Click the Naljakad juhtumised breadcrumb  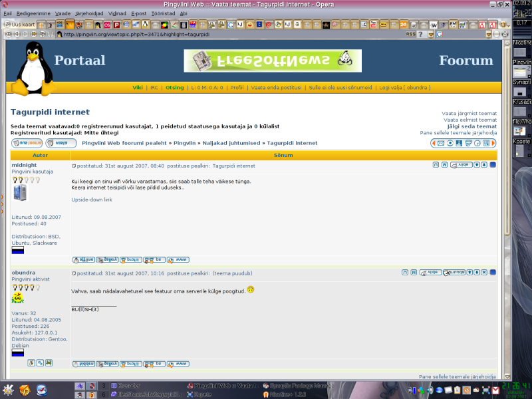coord(231,143)
